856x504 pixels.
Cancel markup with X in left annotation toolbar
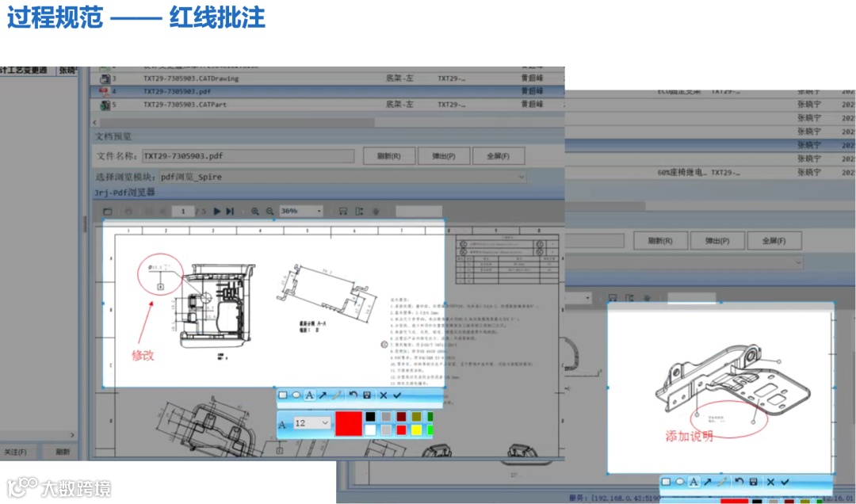[x=384, y=395]
